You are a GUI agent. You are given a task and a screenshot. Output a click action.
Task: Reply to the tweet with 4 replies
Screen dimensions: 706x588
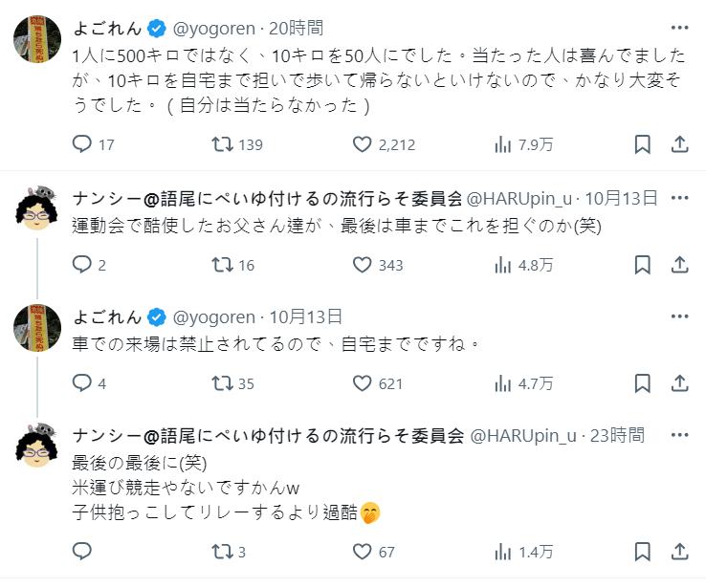click(x=82, y=383)
